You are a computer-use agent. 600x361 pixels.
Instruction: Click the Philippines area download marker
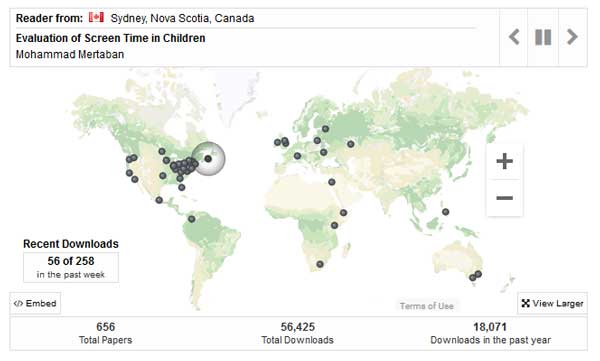point(445,212)
